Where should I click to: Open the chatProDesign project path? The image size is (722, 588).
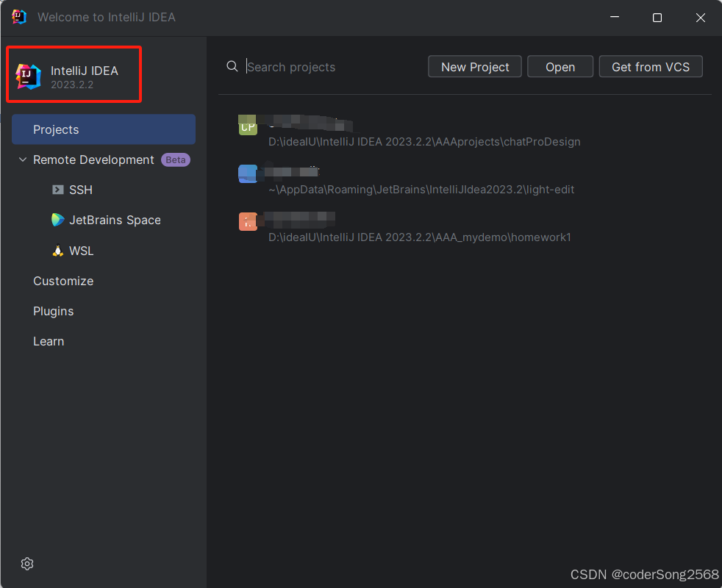click(424, 142)
